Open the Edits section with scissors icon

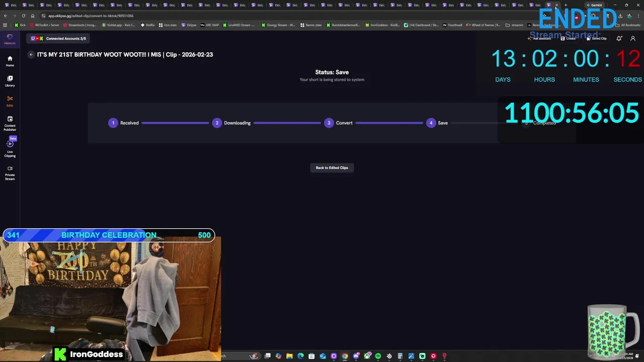click(x=10, y=101)
